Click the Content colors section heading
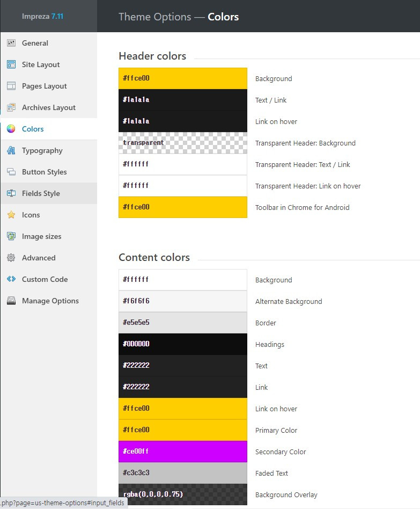This screenshot has height=509, width=420. [x=154, y=257]
